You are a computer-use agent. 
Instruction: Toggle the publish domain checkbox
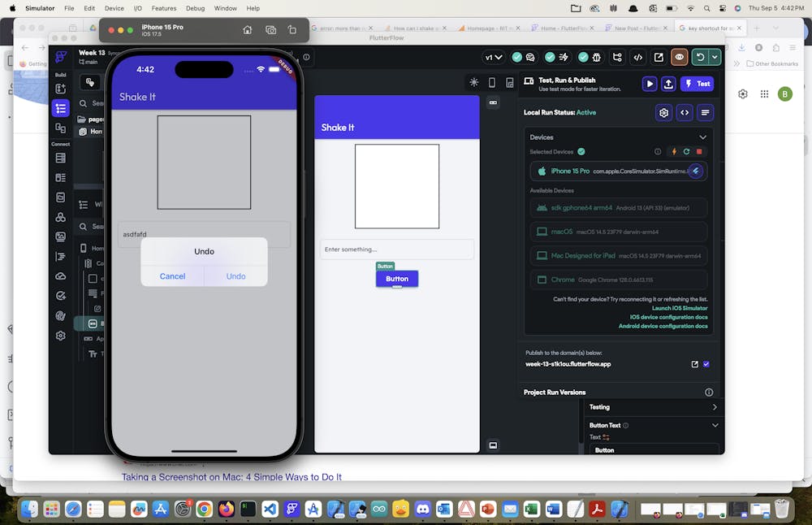(x=706, y=364)
